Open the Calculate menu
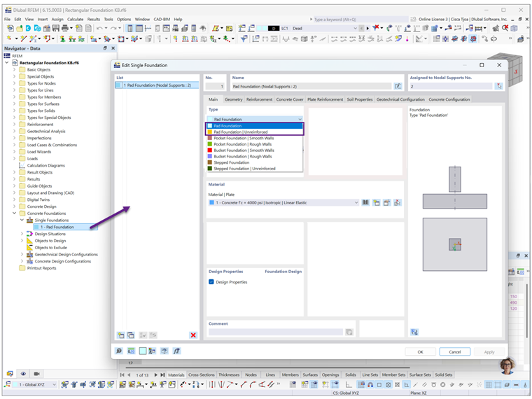 tap(75, 20)
